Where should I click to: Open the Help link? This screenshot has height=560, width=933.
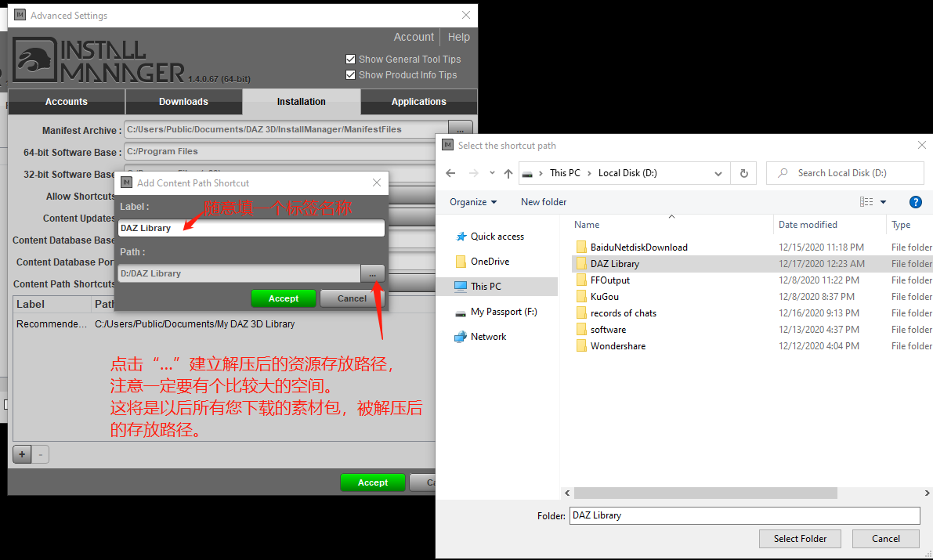[459, 37]
